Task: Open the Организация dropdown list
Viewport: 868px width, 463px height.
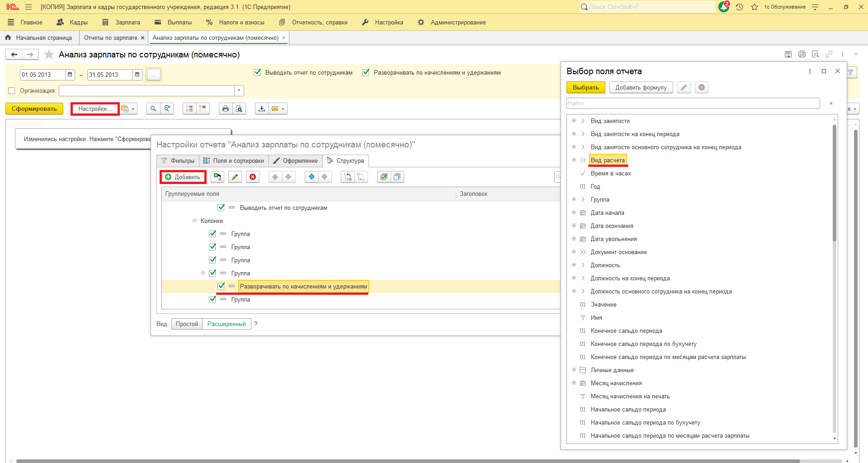Action: pyautogui.click(x=239, y=91)
